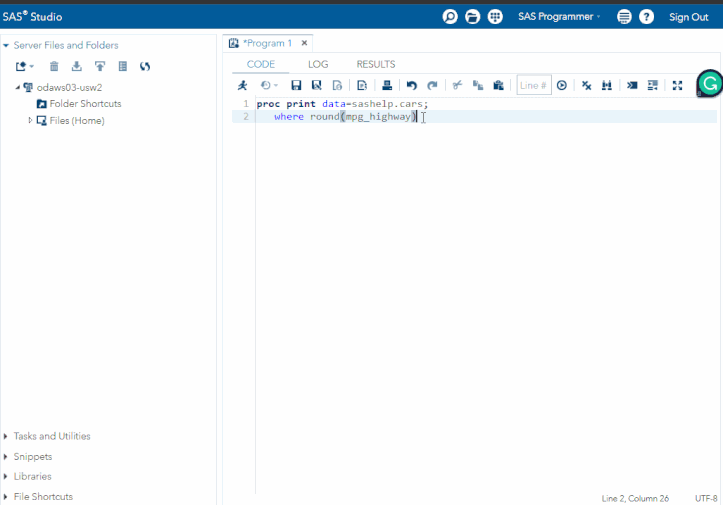Click the format code icon
723x505 pixels.
point(632,85)
